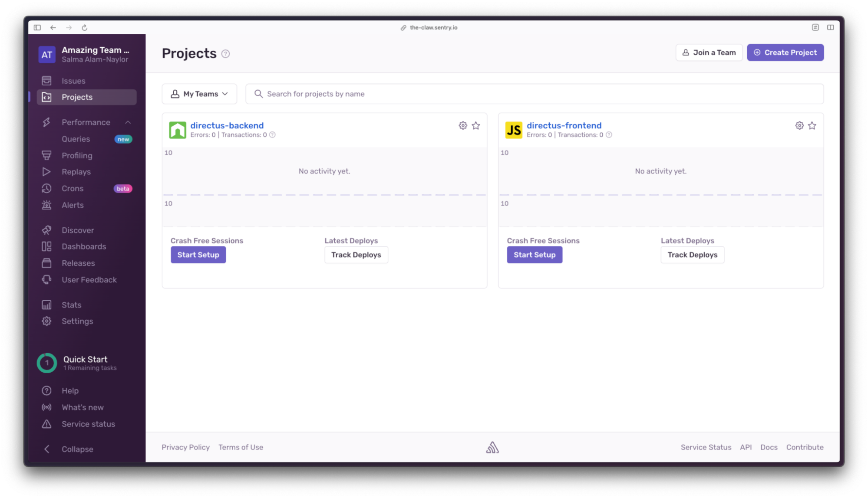Image resolution: width=868 pixels, height=498 pixels.
Task: Click the Stats icon in sidebar
Action: pyautogui.click(x=46, y=305)
